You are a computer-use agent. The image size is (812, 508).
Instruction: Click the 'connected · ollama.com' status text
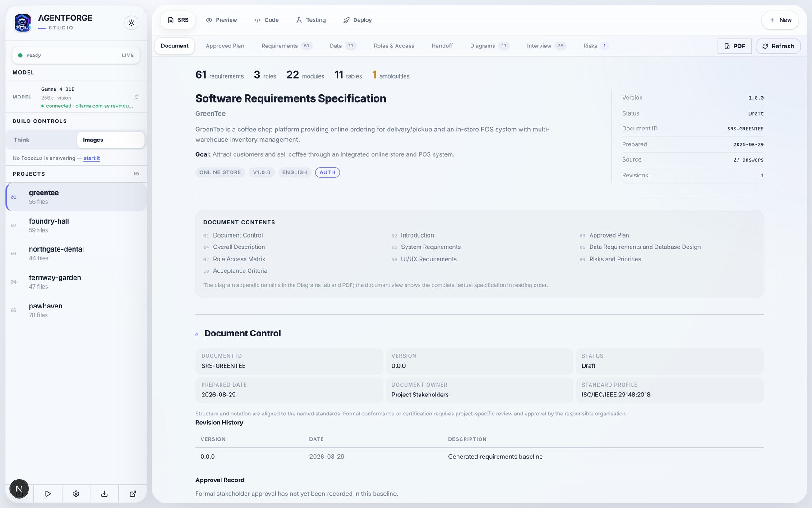pyautogui.click(x=87, y=106)
